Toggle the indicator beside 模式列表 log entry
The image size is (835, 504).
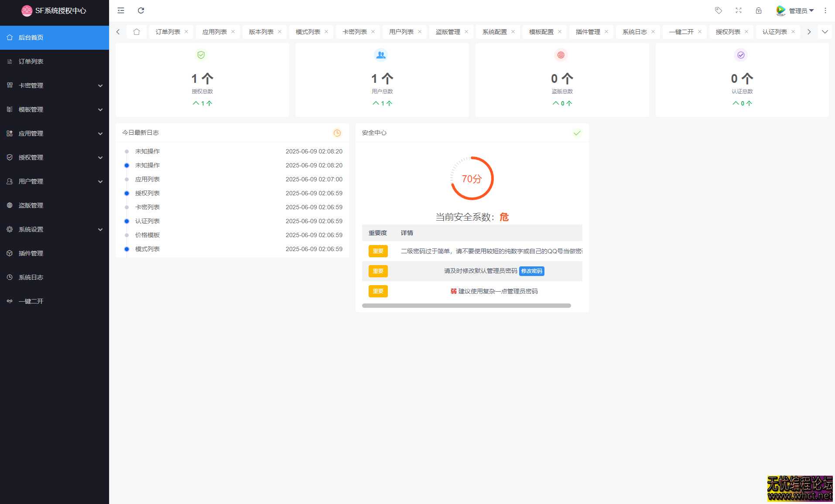[x=127, y=249]
